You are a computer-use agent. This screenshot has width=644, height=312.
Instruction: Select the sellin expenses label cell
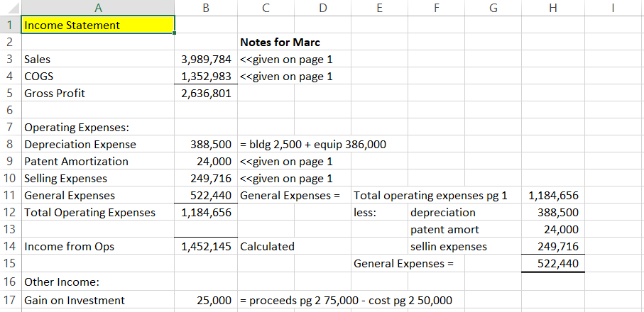[449, 247]
